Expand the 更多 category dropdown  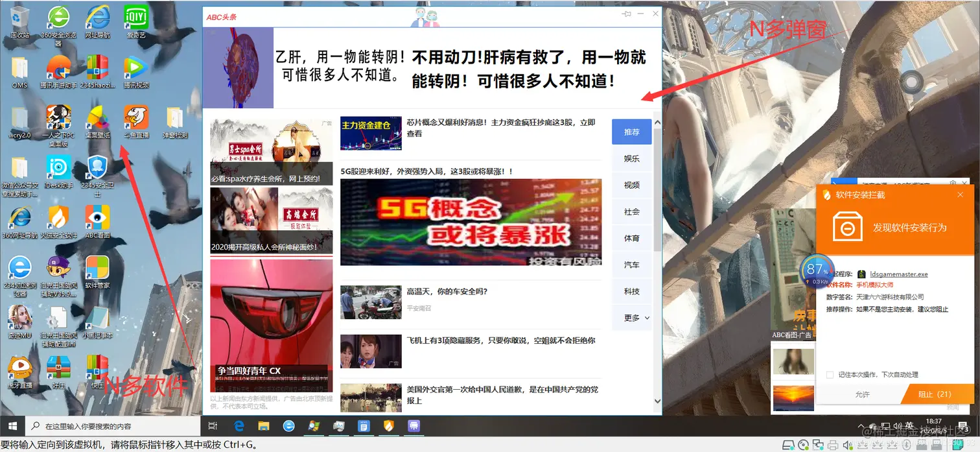(x=632, y=318)
